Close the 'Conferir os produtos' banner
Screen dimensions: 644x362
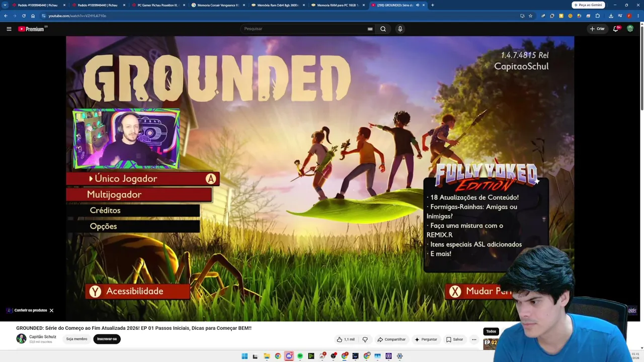tap(51, 310)
